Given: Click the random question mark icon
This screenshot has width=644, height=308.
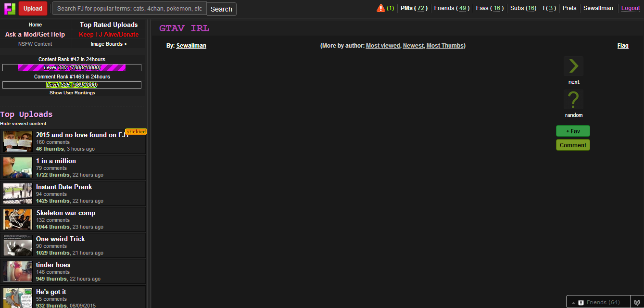Looking at the screenshot, I should [573, 100].
